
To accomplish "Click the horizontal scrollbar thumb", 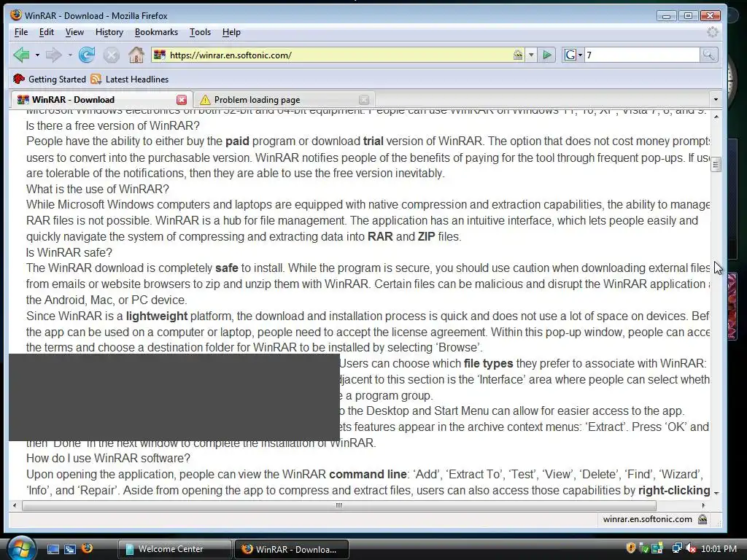I will (x=339, y=505).
